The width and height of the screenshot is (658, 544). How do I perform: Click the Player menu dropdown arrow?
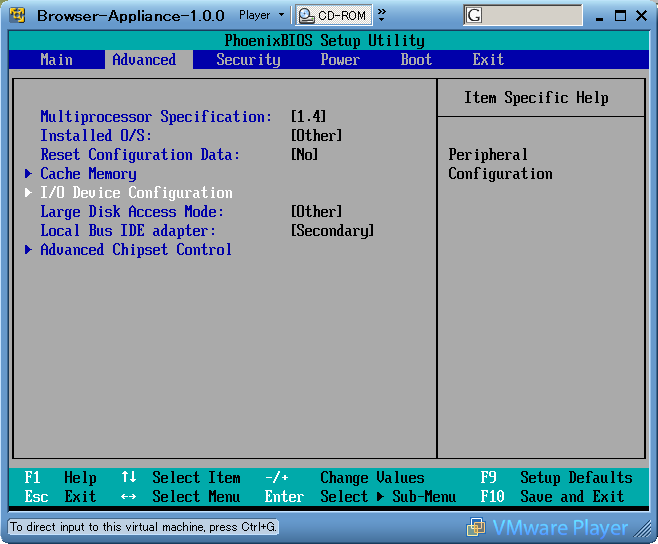pyautogui.click(x=281, y=15)
